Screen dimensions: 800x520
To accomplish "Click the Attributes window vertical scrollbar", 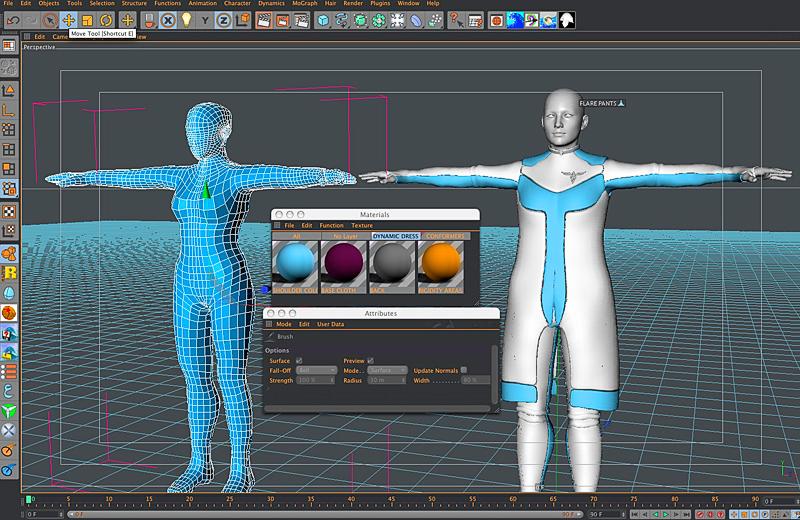I will 494,374.
